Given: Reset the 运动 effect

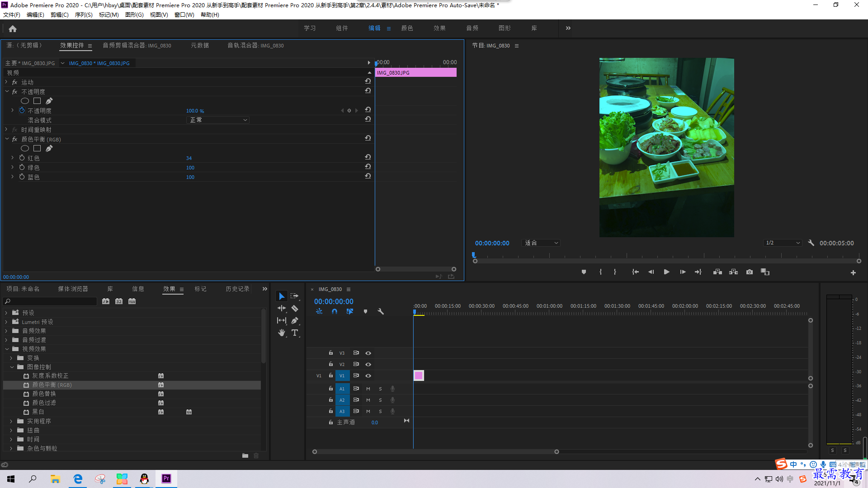Looking at the screenshot, I should point(368,81).
